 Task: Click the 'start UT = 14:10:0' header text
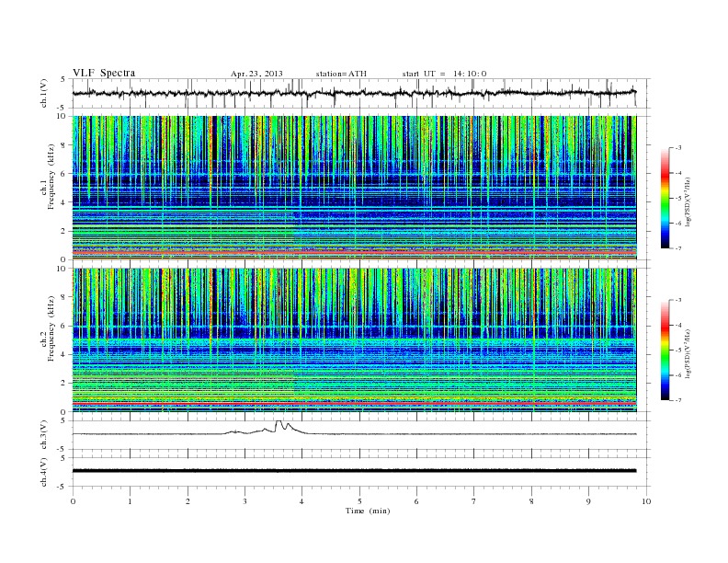444,74
